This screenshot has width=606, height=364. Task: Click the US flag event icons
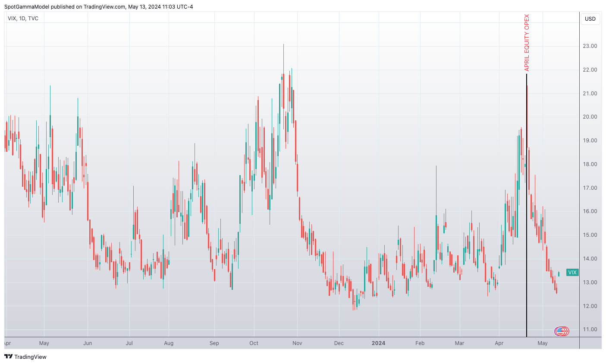point(562,331)
